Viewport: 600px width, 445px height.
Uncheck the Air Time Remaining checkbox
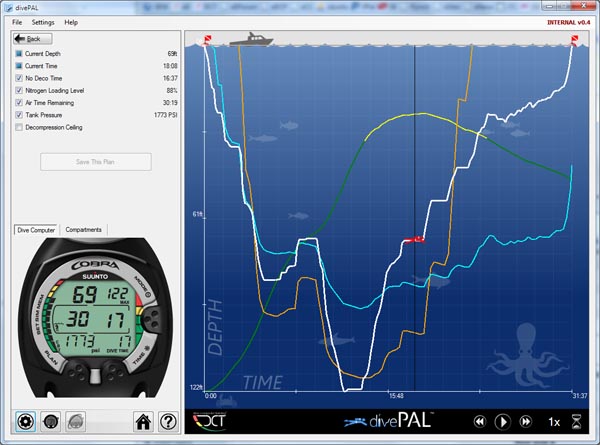click(x=19, y=103)
